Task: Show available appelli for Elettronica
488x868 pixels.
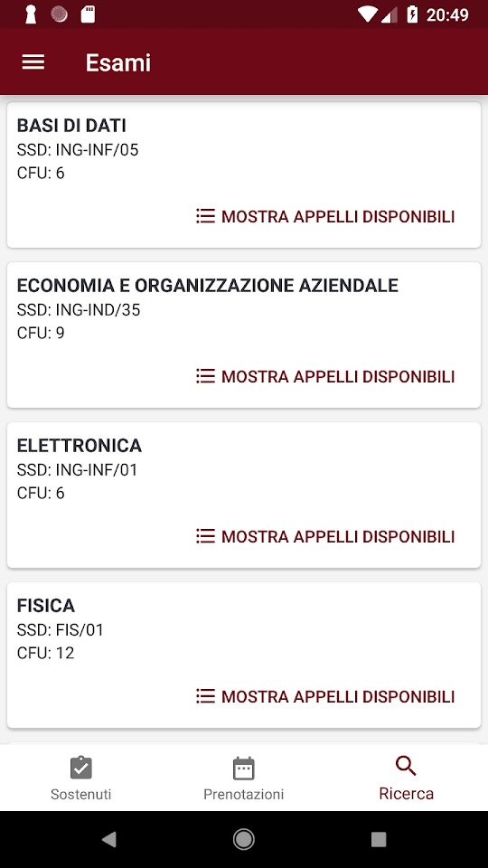Action: pos(325,536)
